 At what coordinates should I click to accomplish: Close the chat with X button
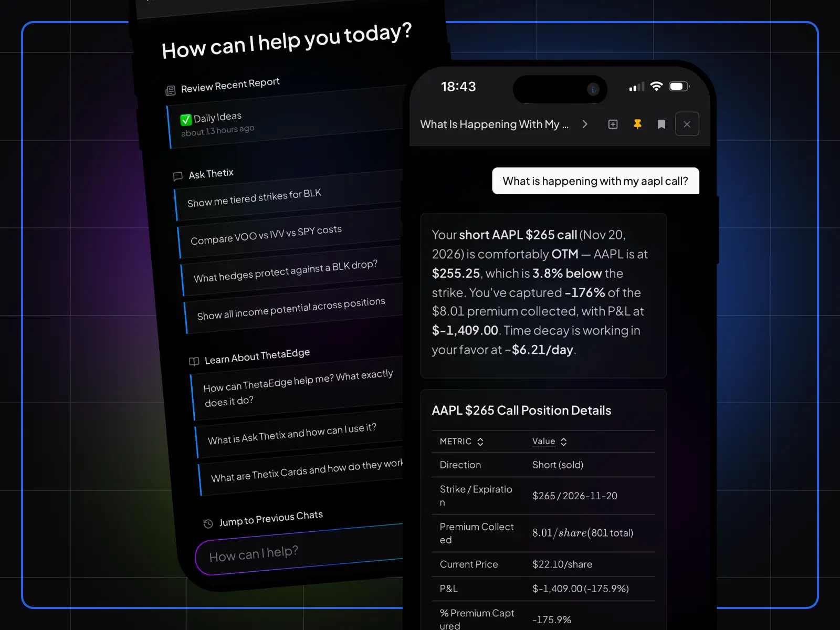687,124
